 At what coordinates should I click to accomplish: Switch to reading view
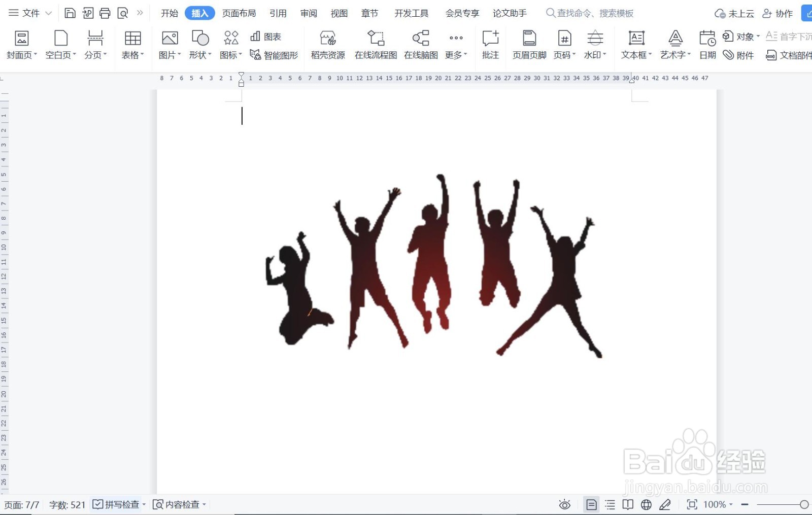click(628, 504)
